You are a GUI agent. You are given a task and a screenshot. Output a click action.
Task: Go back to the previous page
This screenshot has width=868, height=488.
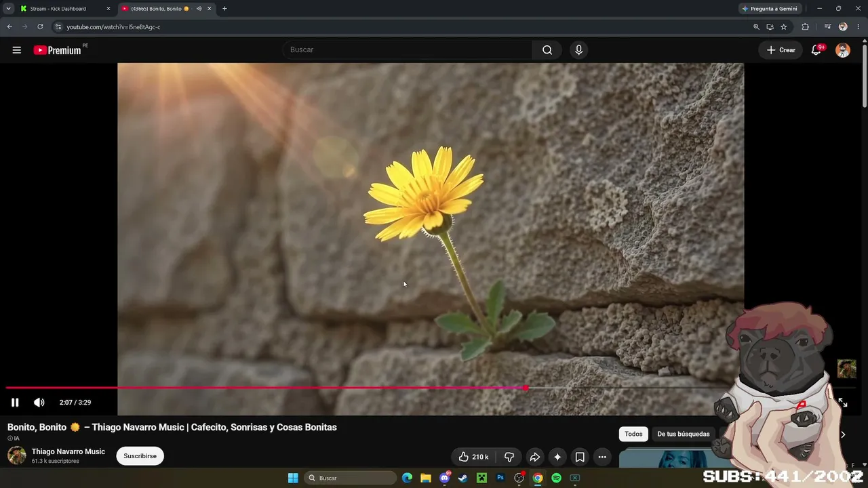click(9, 27)
